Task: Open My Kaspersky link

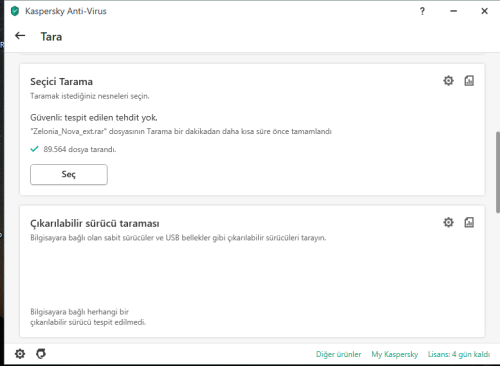Action: pos(395,354)
